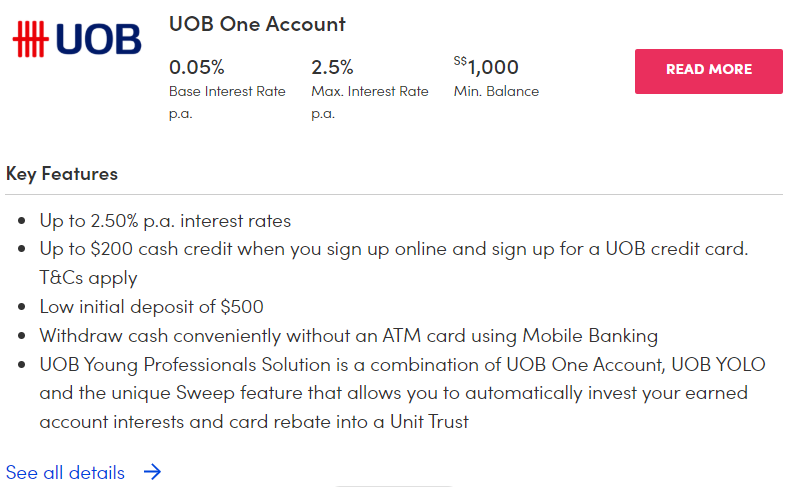Image resolution: width=791 pixels, height=487 pixels.
Task: Click the Up to 2.50% p.a. interest rates bullet
Action: [x=165, y=220]
